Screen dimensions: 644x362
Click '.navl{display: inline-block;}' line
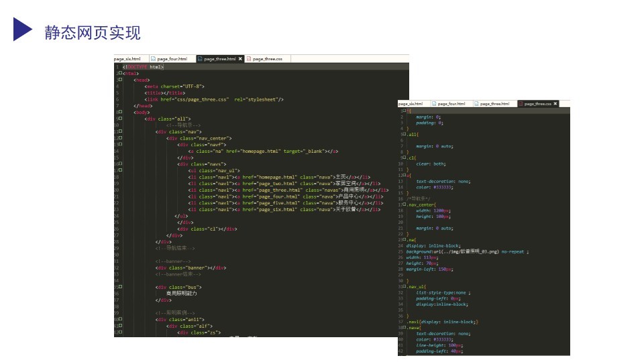[x=442, y=322]
